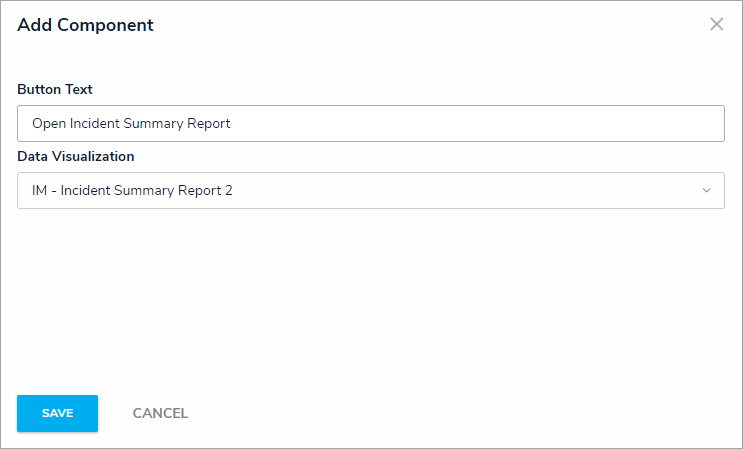Click the down arrow beside Incident Summary Report 2
Viewport: 743px width, 449px height.
pos(706,191)
